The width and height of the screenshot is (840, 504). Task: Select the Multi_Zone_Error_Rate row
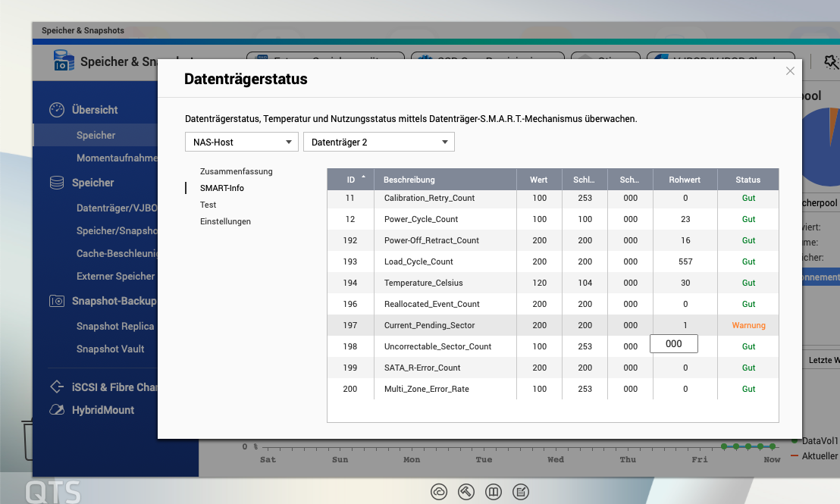point(553,389)
